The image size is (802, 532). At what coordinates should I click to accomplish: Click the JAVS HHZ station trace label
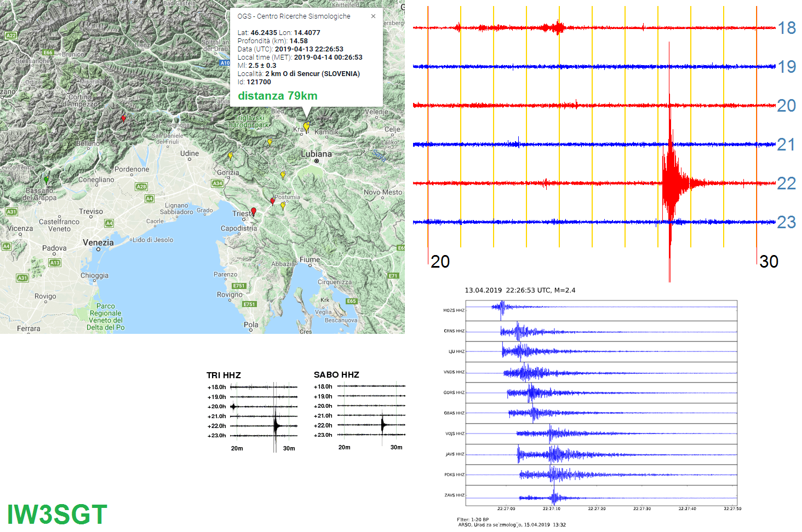(455, 454)
